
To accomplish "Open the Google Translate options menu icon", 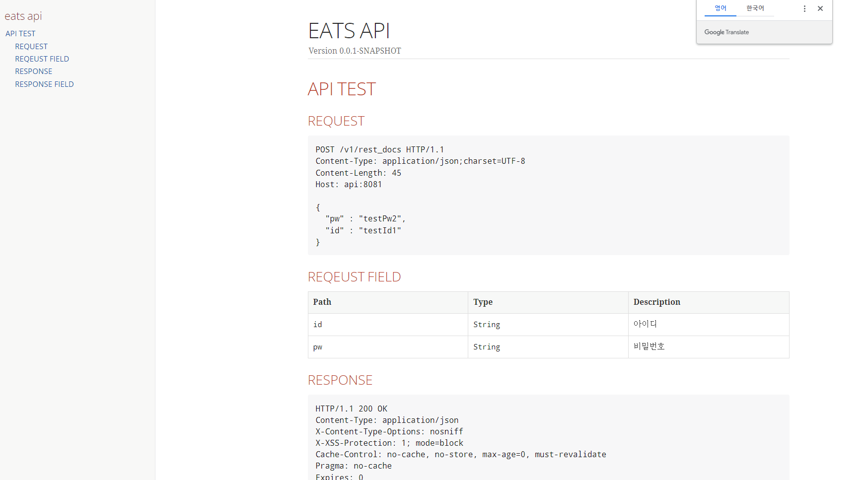I will tap(804, 8).
